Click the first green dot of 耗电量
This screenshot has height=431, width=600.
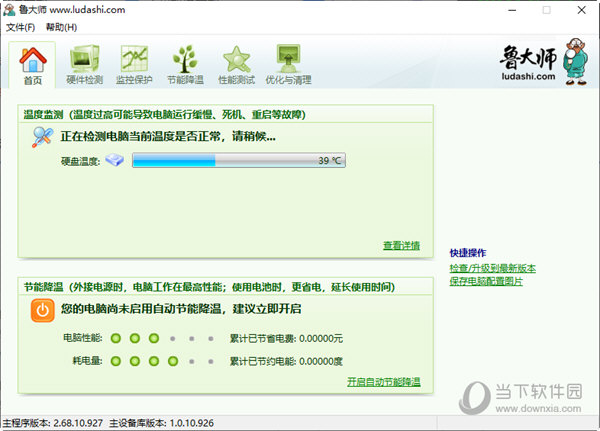point(116,360)
